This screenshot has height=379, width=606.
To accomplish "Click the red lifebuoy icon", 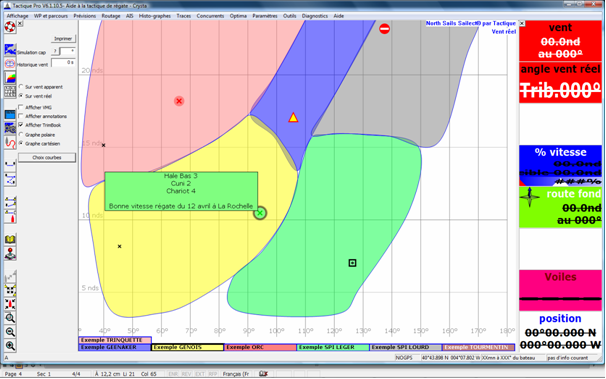I will (10, 27).
